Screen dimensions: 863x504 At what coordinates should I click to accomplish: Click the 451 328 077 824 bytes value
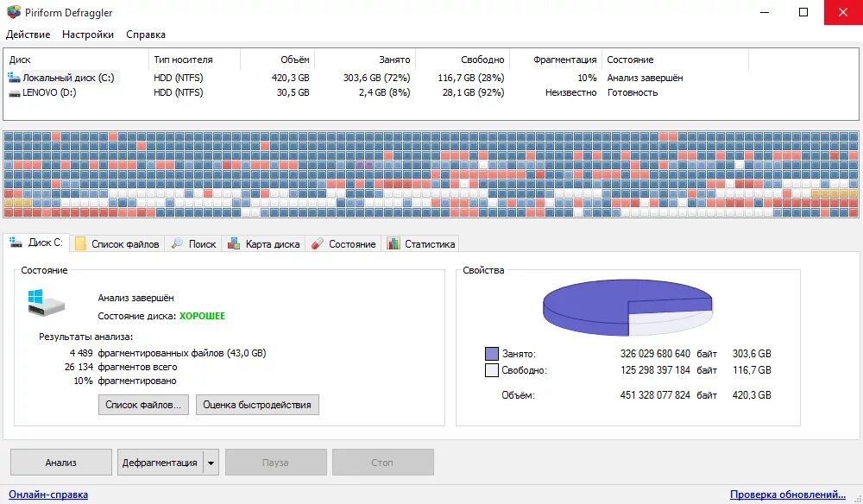click(x=655, y=394)
